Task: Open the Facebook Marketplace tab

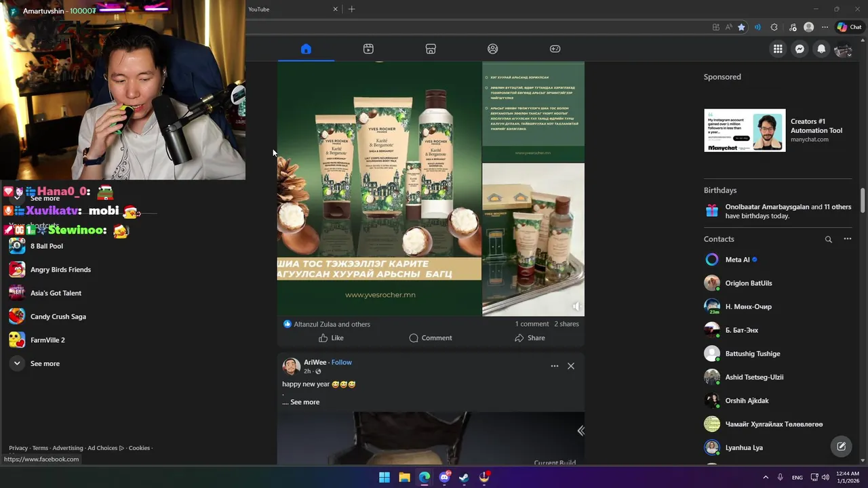Action: pyautogui.click(x=431, y=49)
